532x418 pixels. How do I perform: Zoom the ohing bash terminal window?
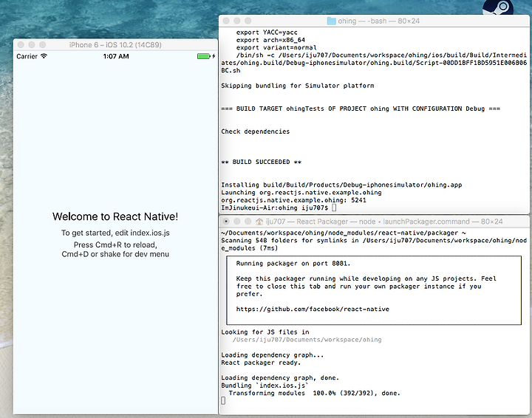(x=248, y=21)
